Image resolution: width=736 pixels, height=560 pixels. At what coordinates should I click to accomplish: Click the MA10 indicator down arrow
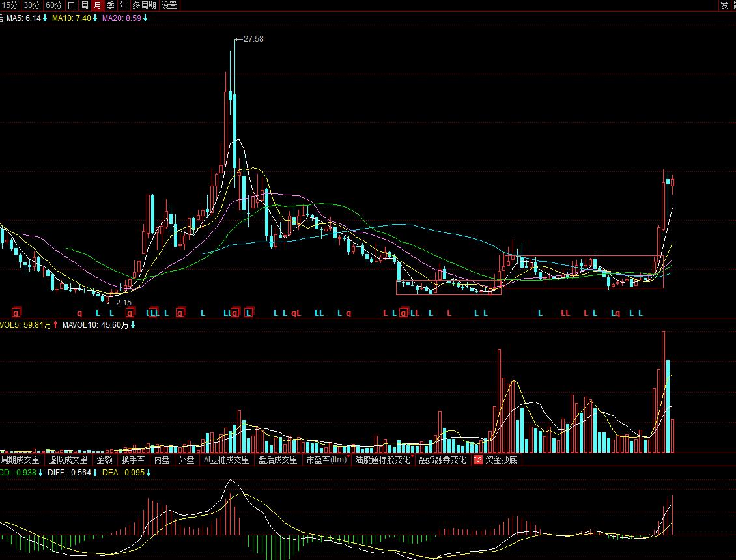[x=95, y=18]
